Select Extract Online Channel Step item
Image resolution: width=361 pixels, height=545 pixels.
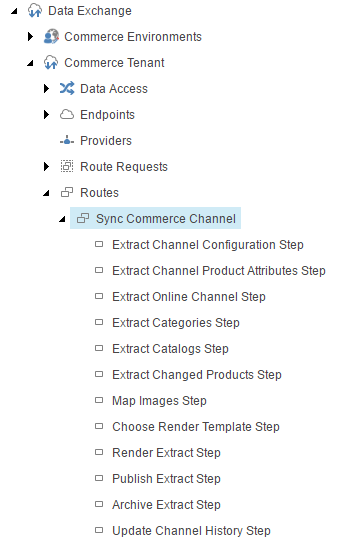click(189, 297)
